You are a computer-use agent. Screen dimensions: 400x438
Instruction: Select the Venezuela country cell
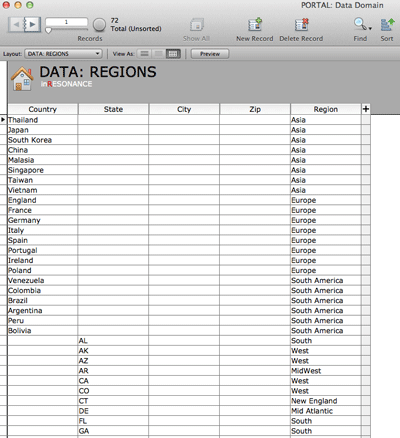point(43,280)
